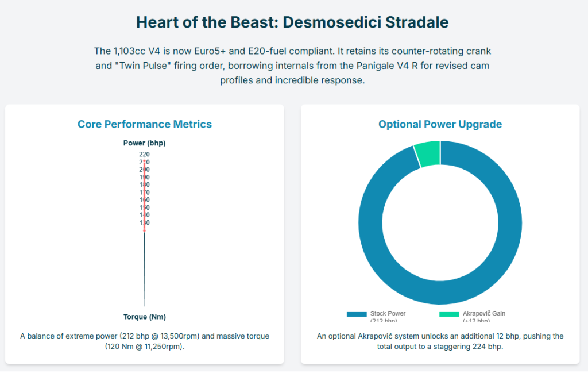Click the red data point below the scale
Viewport: 588px width, 373px height.
144,230
